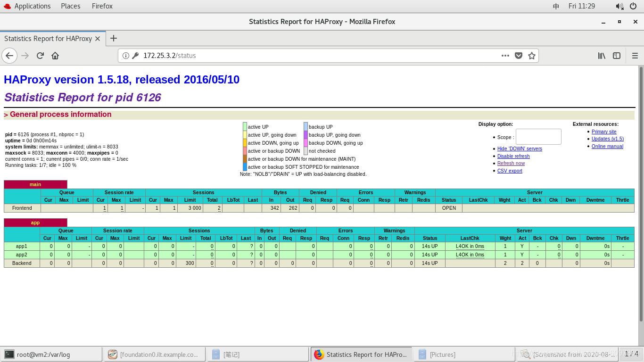This screenshot has width=644, height=362.
Task: Focus the Scope input box
Action: pos(538,137)
